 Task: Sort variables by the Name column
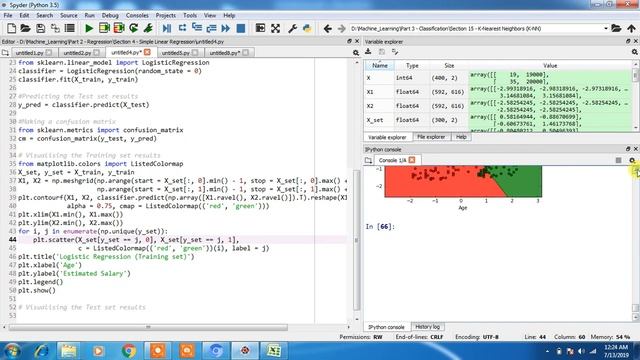(x=380, y=65)
